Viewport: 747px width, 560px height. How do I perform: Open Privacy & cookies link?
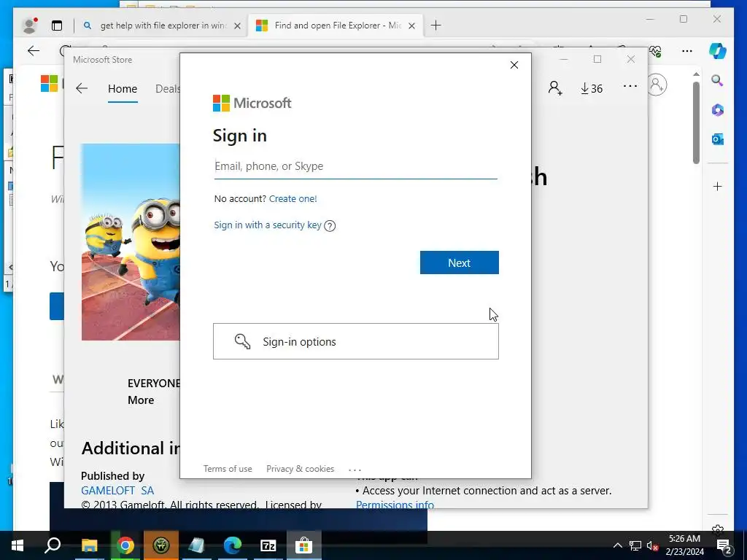(x=300, y=469)
